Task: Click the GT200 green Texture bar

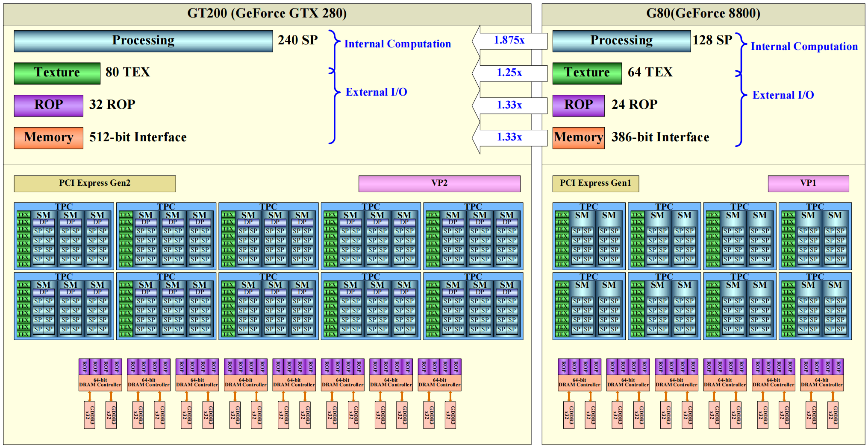Action: pyautogui.click(x=57, y=73)
